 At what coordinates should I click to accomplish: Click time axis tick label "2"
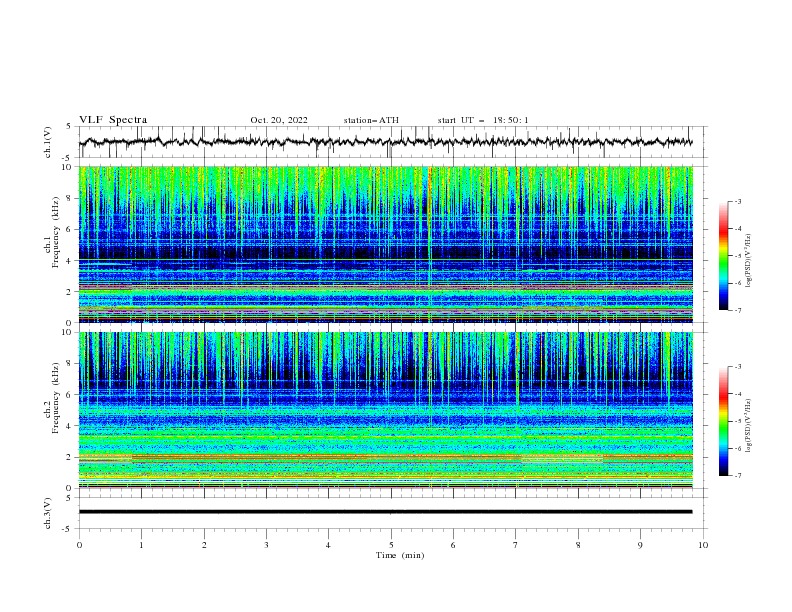(x=204, y=545)
